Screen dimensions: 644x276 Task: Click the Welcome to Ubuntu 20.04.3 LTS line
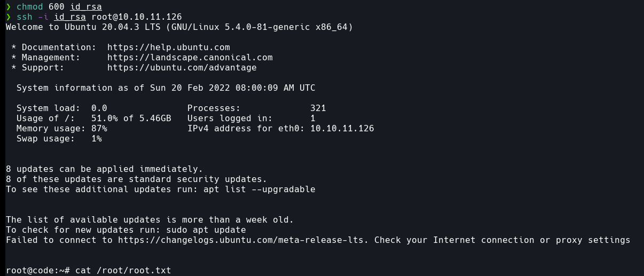point(179,27)
